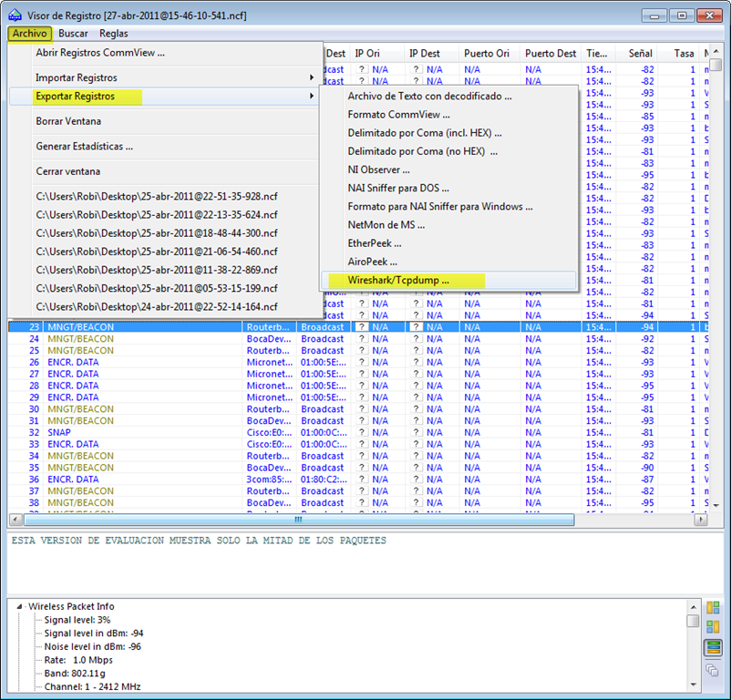The height and width of the screenshot is (700, 731).
Task: Click up arrow of packet info tree scrollbar
Action: point(694,607)
